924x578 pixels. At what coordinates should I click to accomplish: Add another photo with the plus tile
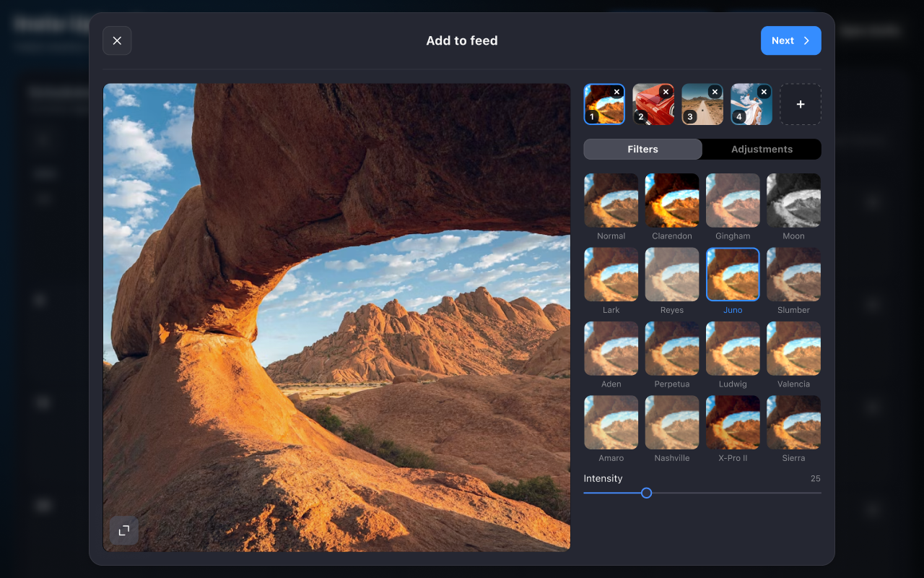coord(801,104)
